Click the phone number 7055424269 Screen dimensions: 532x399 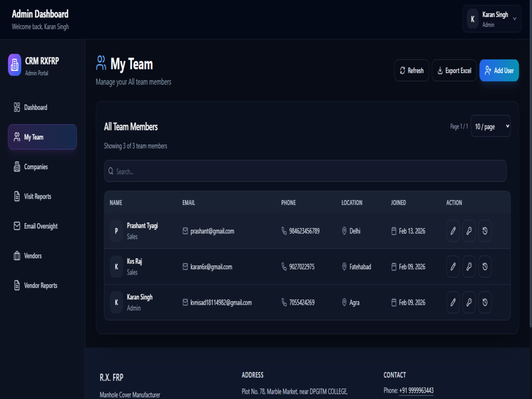(x=302, y=302)
